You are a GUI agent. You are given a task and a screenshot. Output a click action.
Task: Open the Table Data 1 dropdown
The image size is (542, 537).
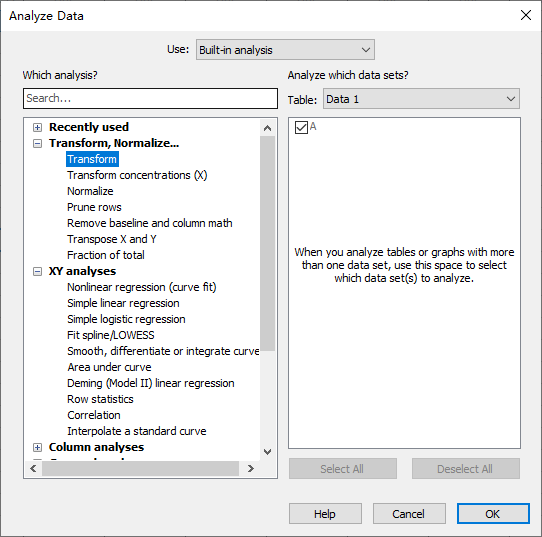(x=421, y=99)
